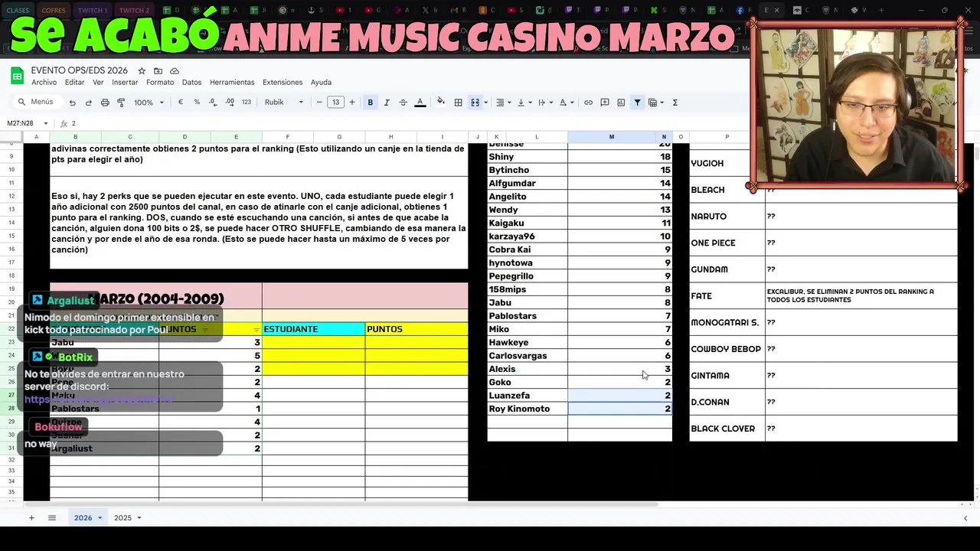Click the horizontal scrollbar under the grid
Image resolution: width=980 pixels, height=551 pixels.
click(x=341, y=504)
